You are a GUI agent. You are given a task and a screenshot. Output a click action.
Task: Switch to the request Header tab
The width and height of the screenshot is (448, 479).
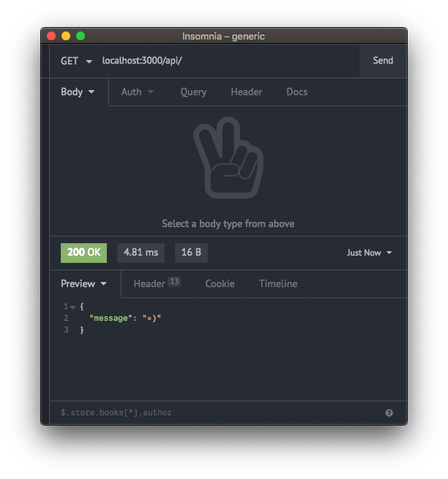coord(246,92)
